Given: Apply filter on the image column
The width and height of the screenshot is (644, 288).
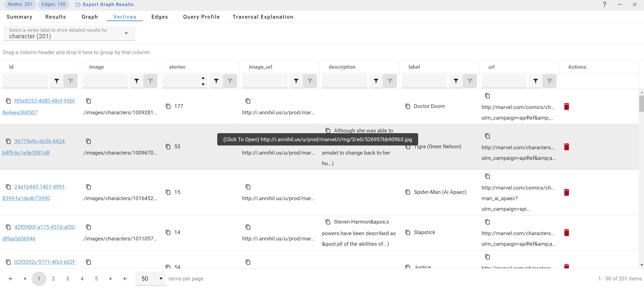Looking at the screenshot, I should [x=137, y=81].
